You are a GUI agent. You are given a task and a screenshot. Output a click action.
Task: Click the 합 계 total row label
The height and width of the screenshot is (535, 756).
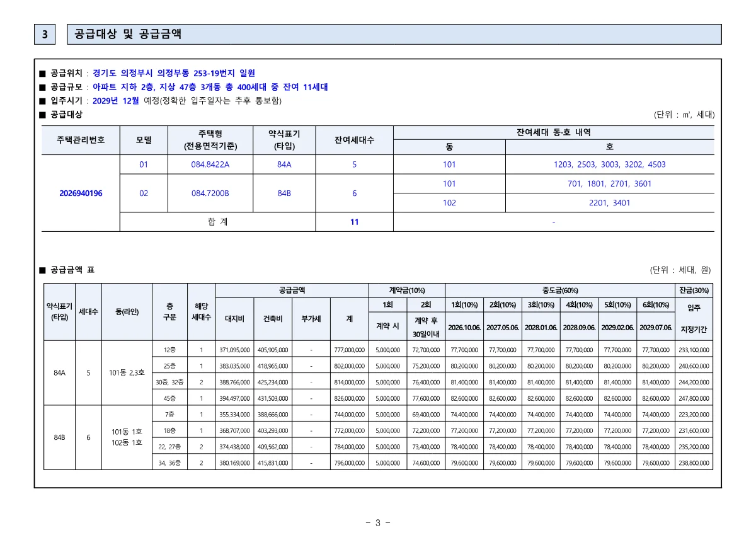coord(217,222)
